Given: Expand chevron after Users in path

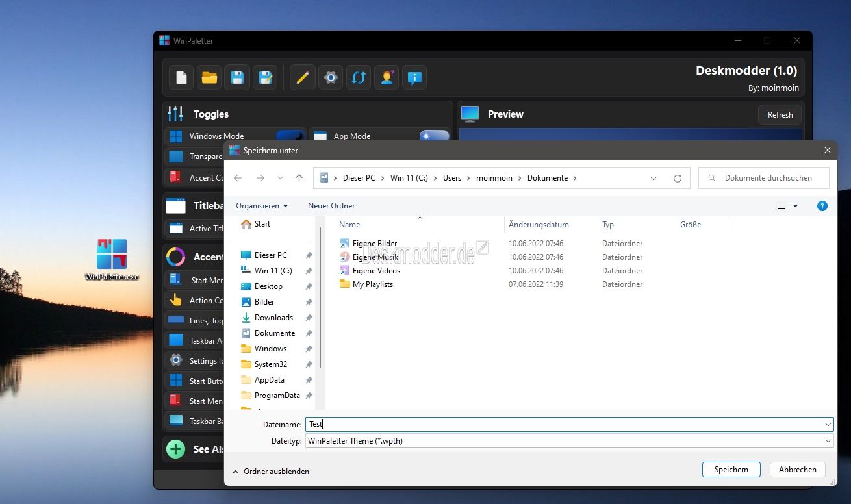Looking at the screenshot, I should tap(469, 178).
